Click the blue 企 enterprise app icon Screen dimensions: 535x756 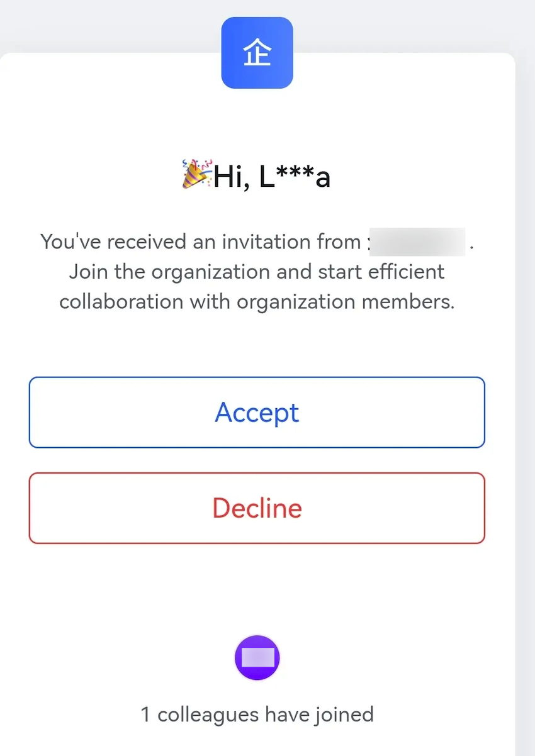(257, 52)
